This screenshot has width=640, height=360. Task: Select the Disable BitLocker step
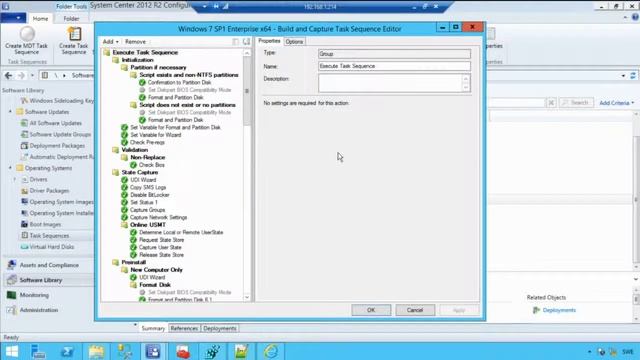[x=149, y=195]
